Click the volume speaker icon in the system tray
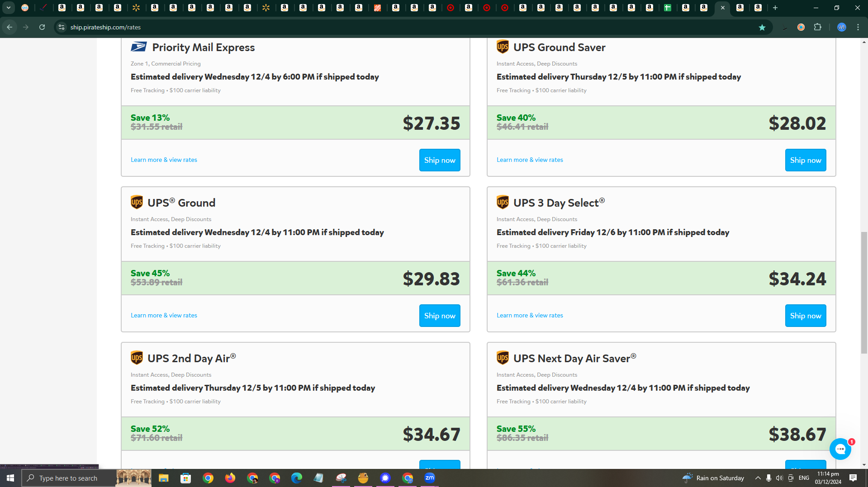This screenshot has width=868, height=487. pyautogui.click(x=779, y=478)
